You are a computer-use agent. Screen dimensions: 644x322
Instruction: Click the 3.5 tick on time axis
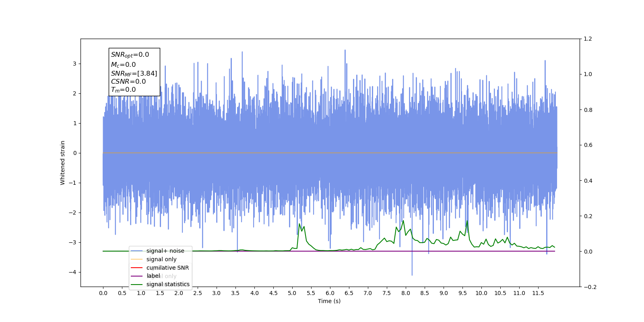tap(235, 293)
